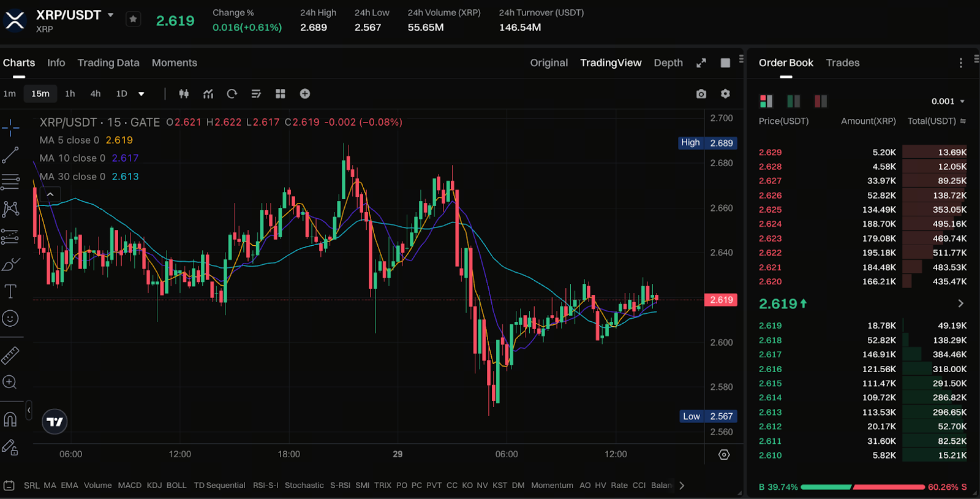The height and width of the screenshot is (499, 980).
Task: Enable the Stochastic indicator
Action: [x=304, y=486]
